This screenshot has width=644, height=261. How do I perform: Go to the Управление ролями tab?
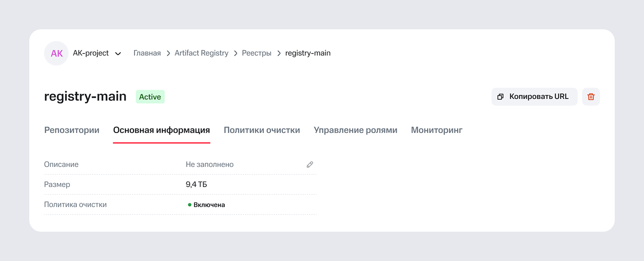point(355,130)
